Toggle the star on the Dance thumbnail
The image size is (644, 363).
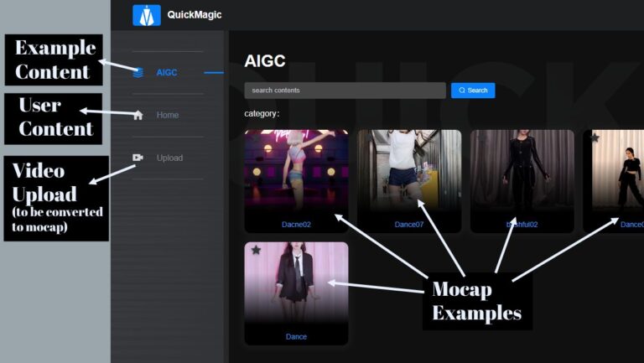256,250
